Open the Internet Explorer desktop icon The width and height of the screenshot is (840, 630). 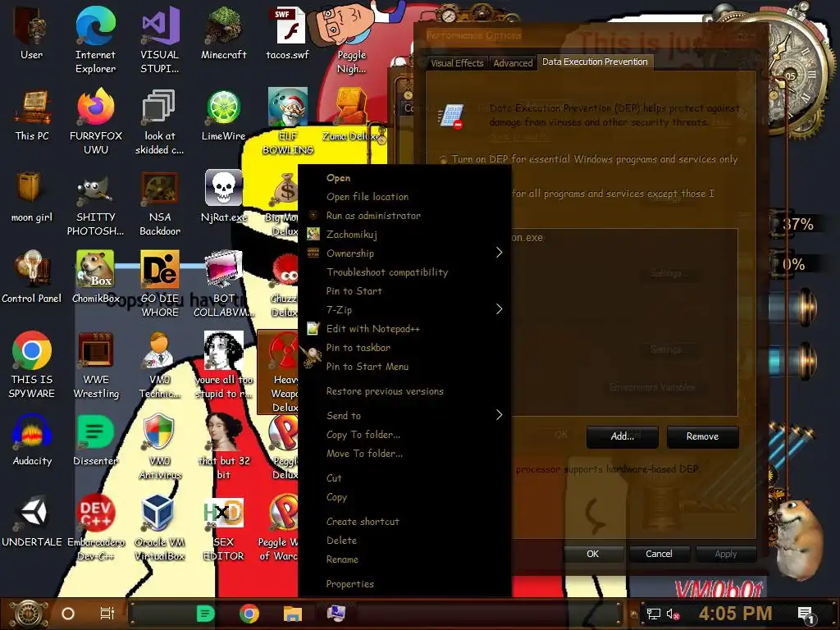coord(95,40)
